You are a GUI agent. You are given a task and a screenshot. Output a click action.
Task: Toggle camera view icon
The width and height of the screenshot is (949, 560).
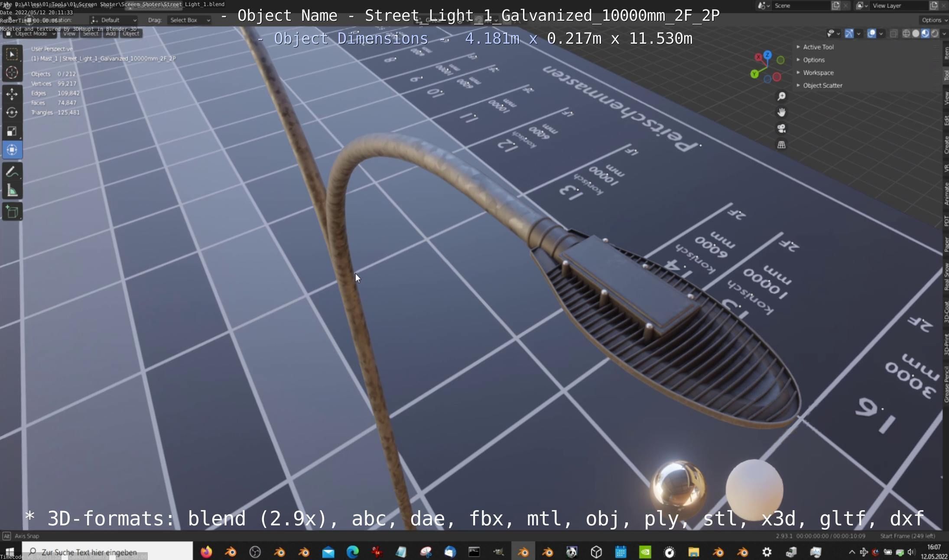click(x=781, y=129)
